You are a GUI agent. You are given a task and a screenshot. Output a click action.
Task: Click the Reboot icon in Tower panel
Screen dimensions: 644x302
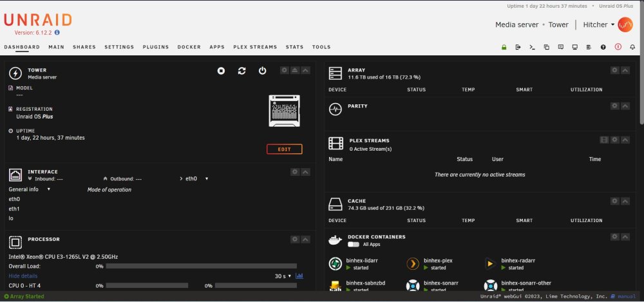coord(241,71)
